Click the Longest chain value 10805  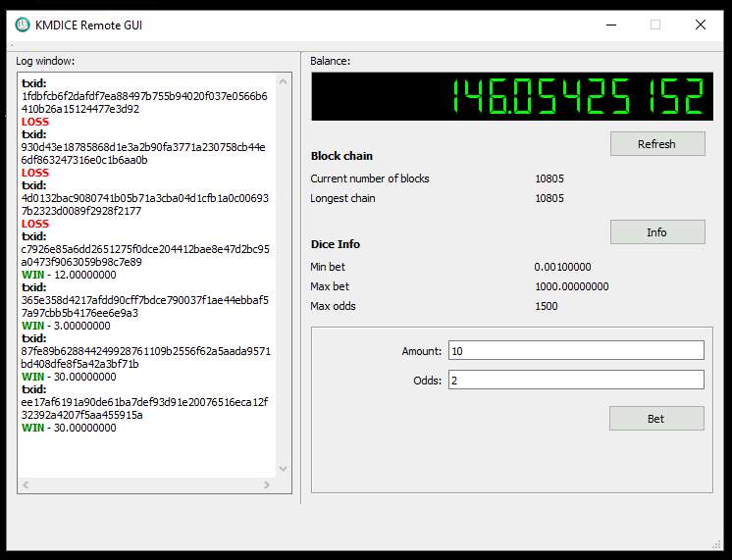pos(549,198)
